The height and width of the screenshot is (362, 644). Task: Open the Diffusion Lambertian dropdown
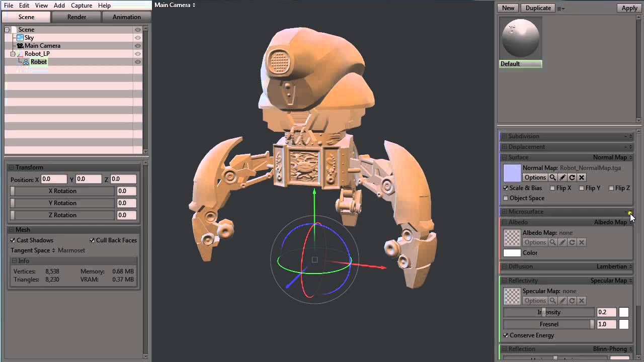(x=615, y=266)
